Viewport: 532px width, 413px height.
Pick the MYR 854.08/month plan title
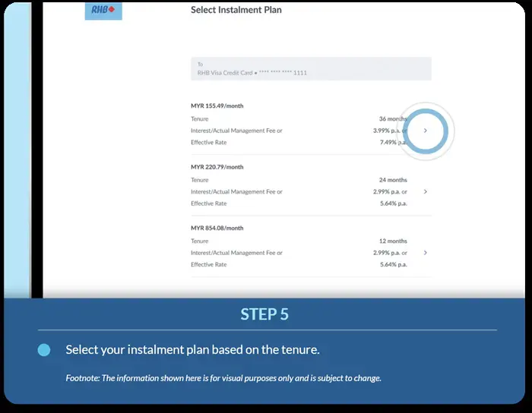pos(217,228)
